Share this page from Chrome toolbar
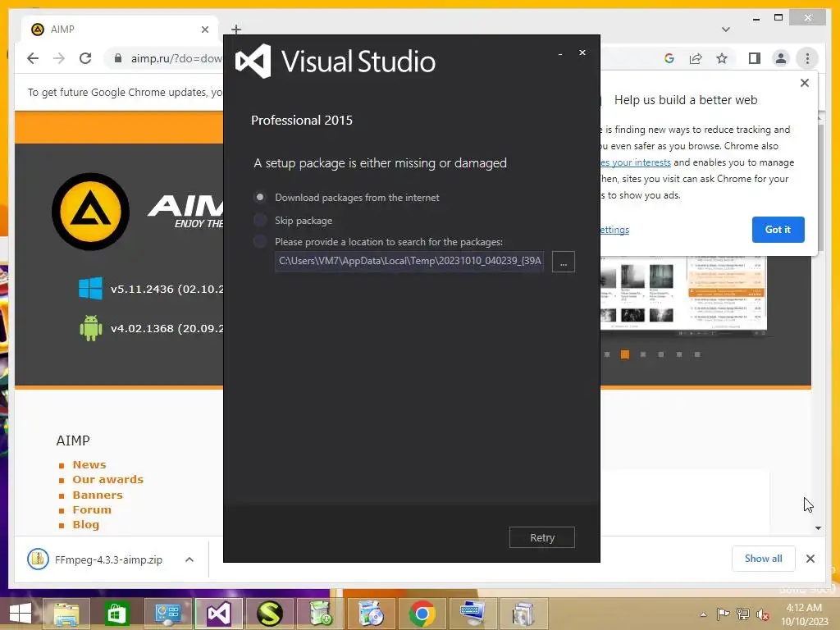 (x=696, y=58)
